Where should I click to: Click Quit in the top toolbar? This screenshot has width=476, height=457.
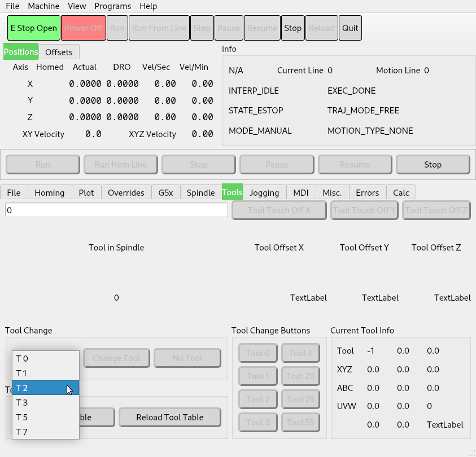[x=350, y=28]
